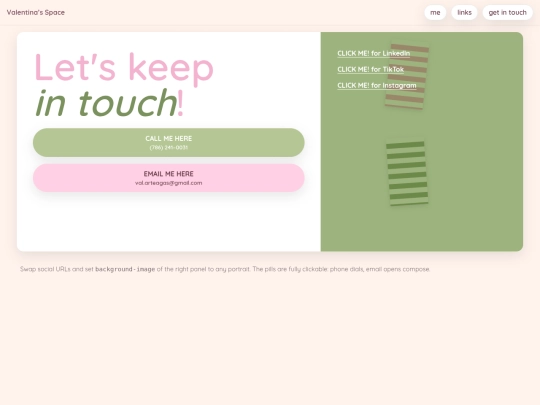This screenshot has height=405, width=540.
Task: Visit the CLICK ME! for Instagram link
Action: click(377, 85)
